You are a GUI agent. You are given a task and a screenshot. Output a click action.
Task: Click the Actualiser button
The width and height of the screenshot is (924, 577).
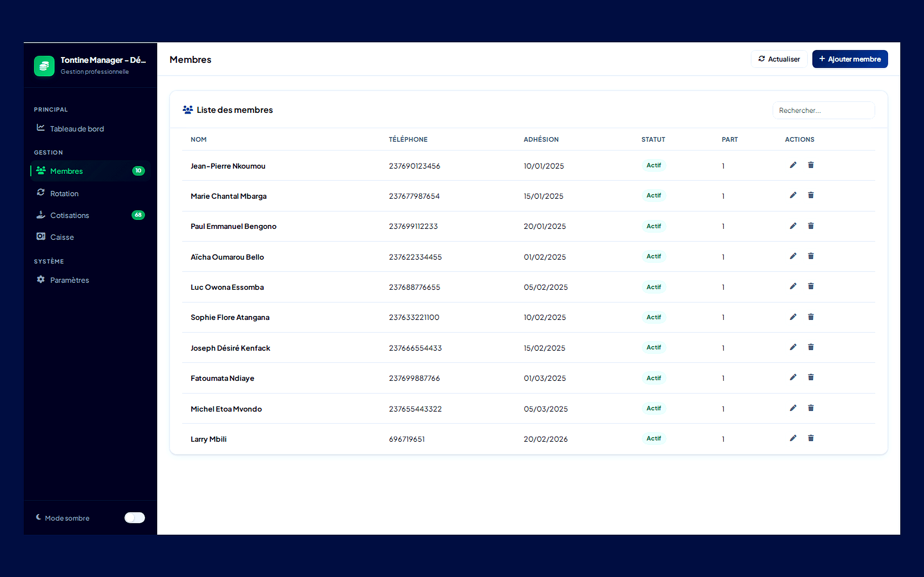[779, 59]
